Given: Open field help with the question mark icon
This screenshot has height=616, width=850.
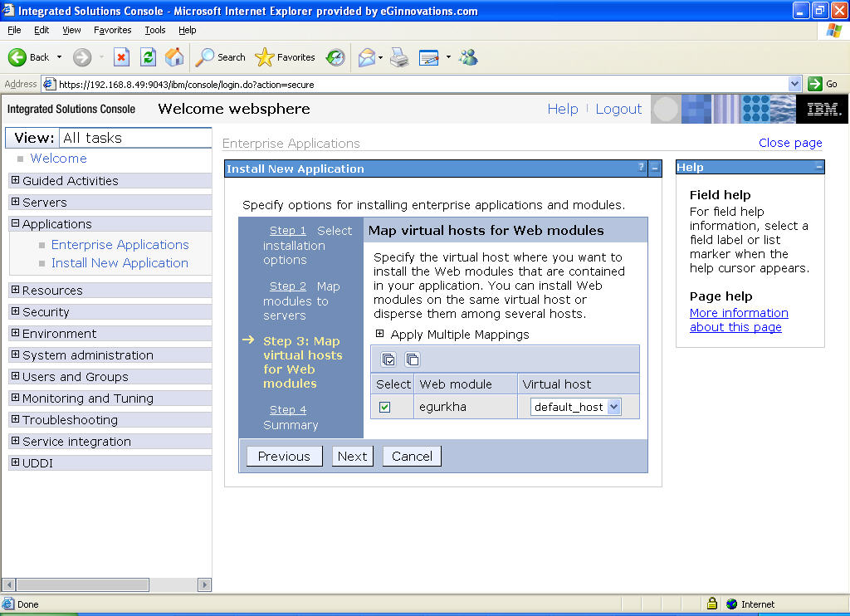Looking at the screenshot, I should [640, 169].
